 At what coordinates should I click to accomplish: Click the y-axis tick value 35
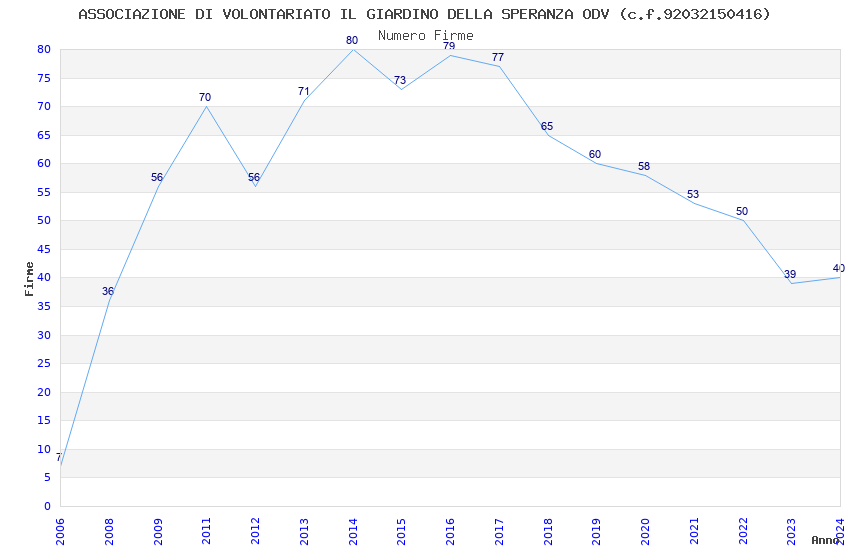tap(44, 306)
